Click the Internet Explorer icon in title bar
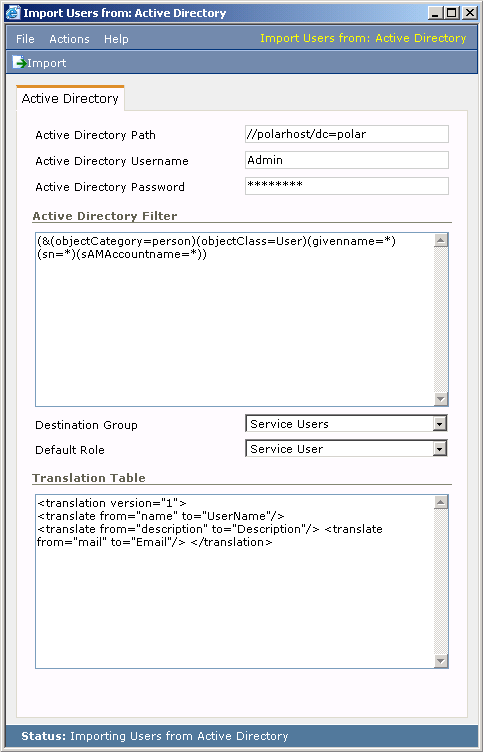Viewport: 483px width, 752px height. click(x=13, y=13)
